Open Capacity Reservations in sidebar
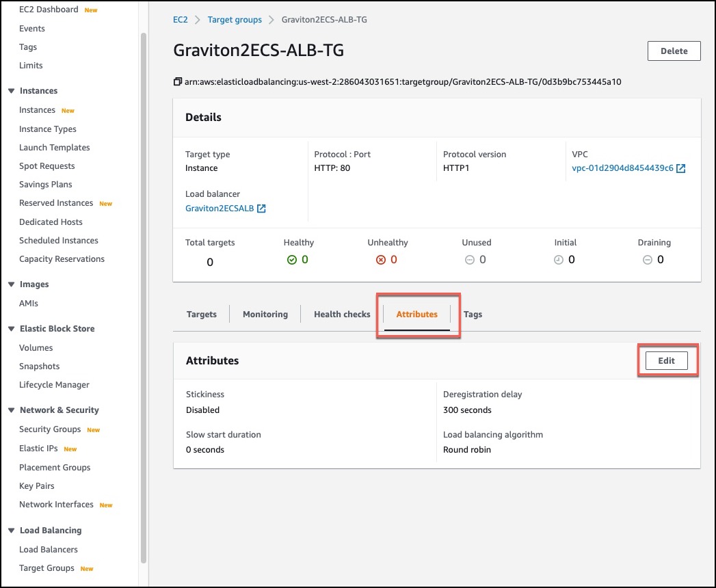 [62, 259]
